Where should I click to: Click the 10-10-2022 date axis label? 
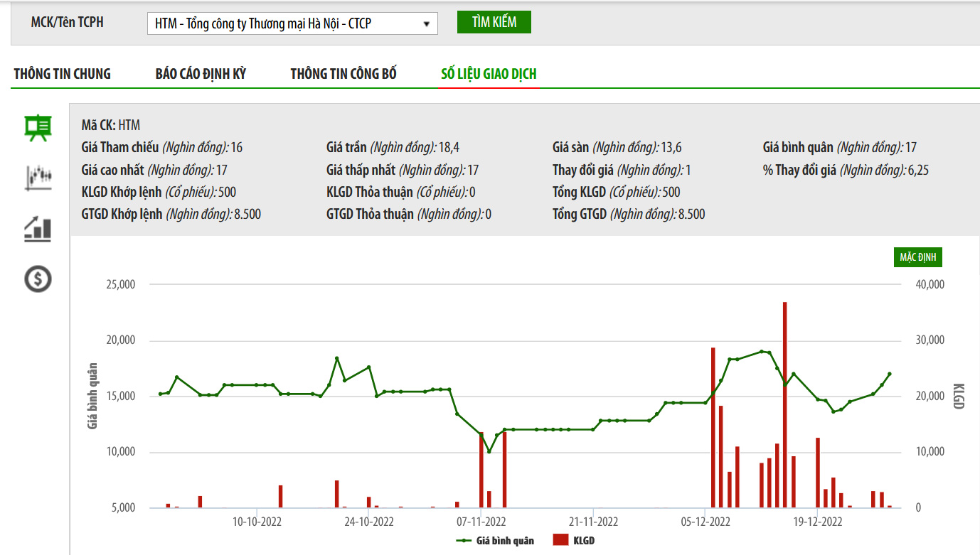point(257,522)
